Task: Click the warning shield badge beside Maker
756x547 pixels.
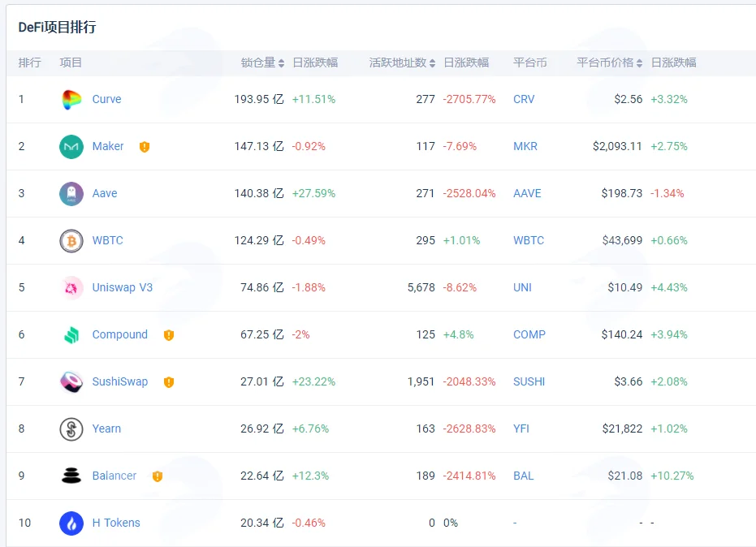Action: pos(145,147)
